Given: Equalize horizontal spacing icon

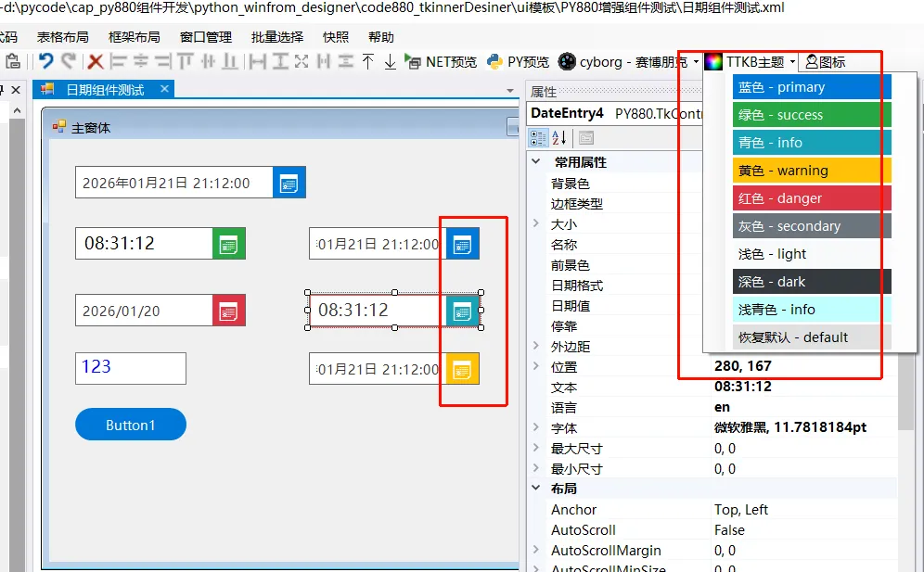Looking at the screenshot, I should (x=324, y=61).
